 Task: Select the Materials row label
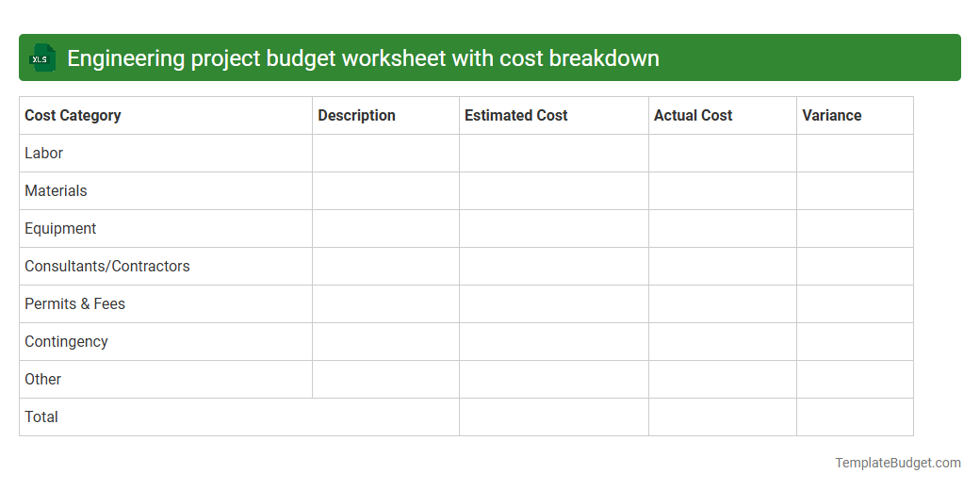(x=56, y=190)
